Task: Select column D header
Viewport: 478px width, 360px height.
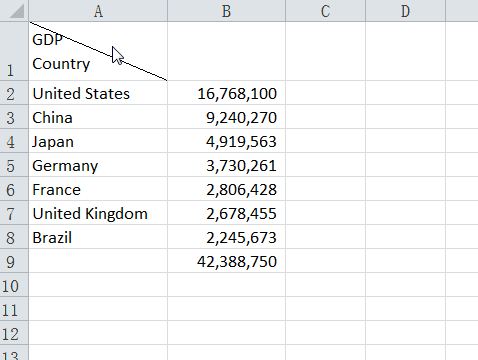Action: (x=405, y=11)
